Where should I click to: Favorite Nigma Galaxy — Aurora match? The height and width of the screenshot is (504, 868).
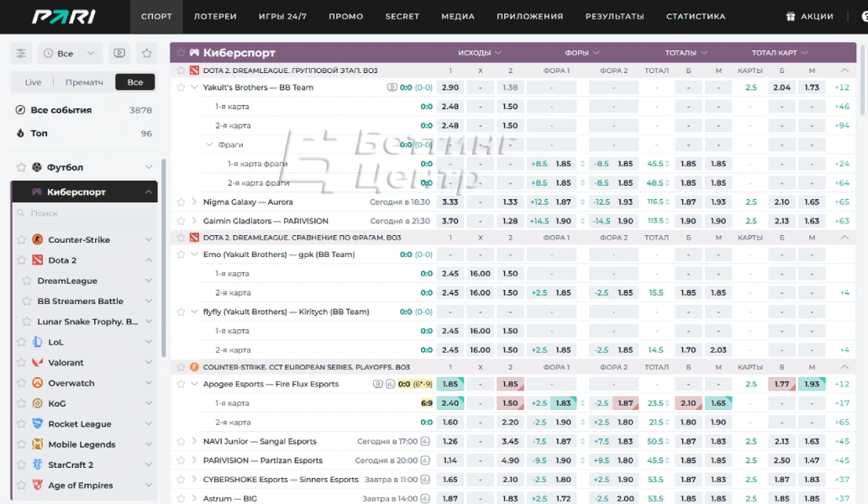(181, 202)
